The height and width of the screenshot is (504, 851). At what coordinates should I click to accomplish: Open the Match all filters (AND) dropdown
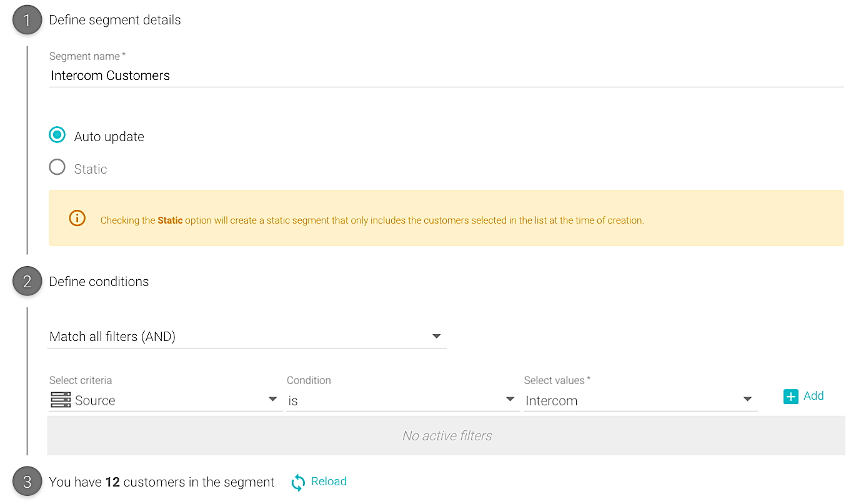click(247, 337)
